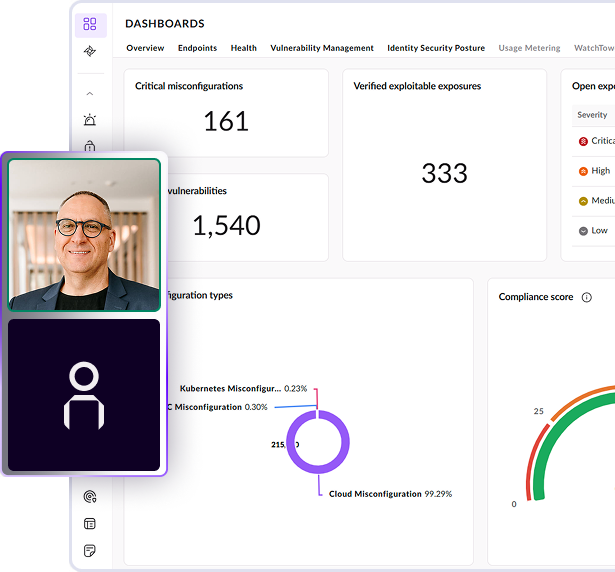
Task: Click the red Critical severity icon
Action: 583,141
